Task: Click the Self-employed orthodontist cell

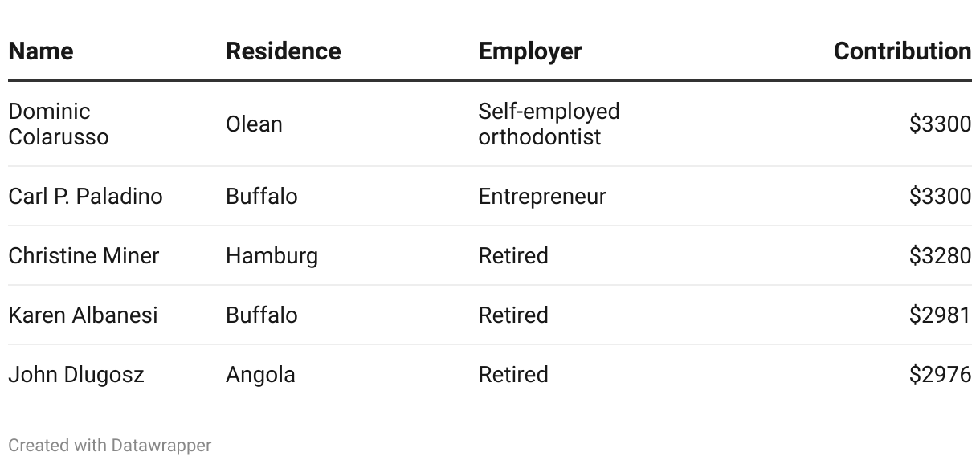Action: pos(549,124)
